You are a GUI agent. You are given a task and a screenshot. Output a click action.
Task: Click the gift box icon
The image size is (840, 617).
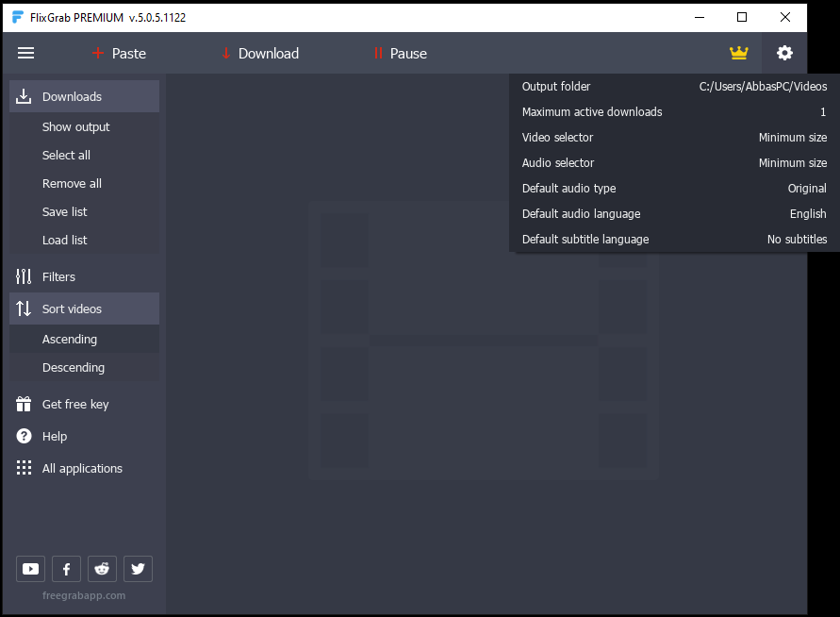pyautogui.click(x=24, y=404)
